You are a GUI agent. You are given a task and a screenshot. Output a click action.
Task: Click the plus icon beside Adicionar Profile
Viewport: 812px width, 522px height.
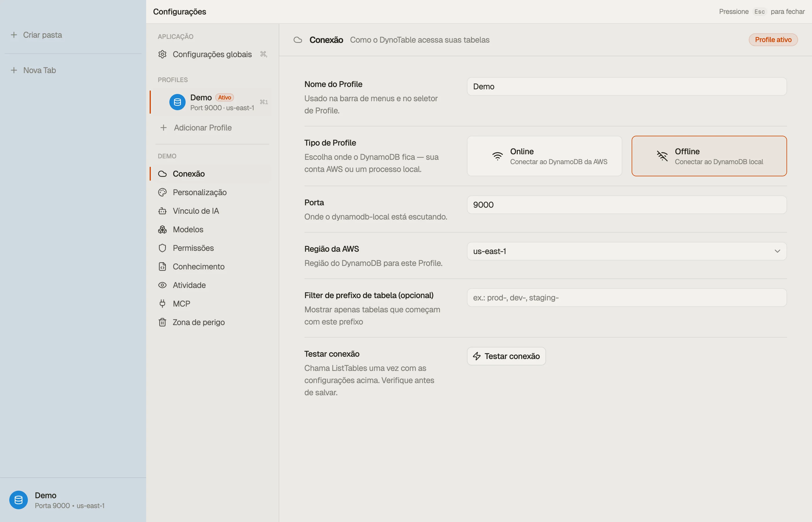163,128
